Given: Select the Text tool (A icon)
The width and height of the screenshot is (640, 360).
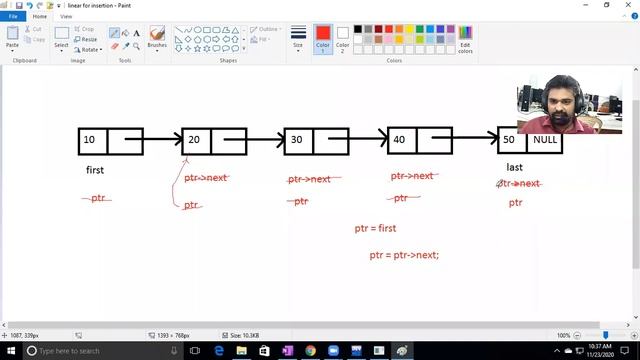Looking at the screenshot, I should tap(136, 33).
